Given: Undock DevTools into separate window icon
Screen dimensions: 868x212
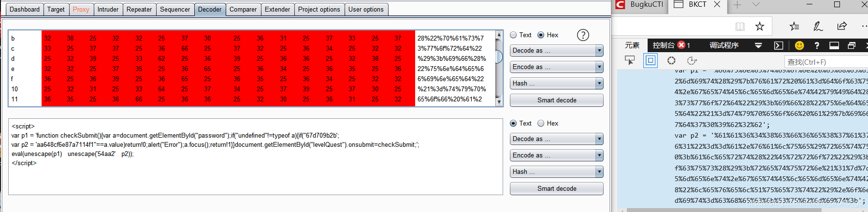Looking at the screenshot, I should 851,45.
